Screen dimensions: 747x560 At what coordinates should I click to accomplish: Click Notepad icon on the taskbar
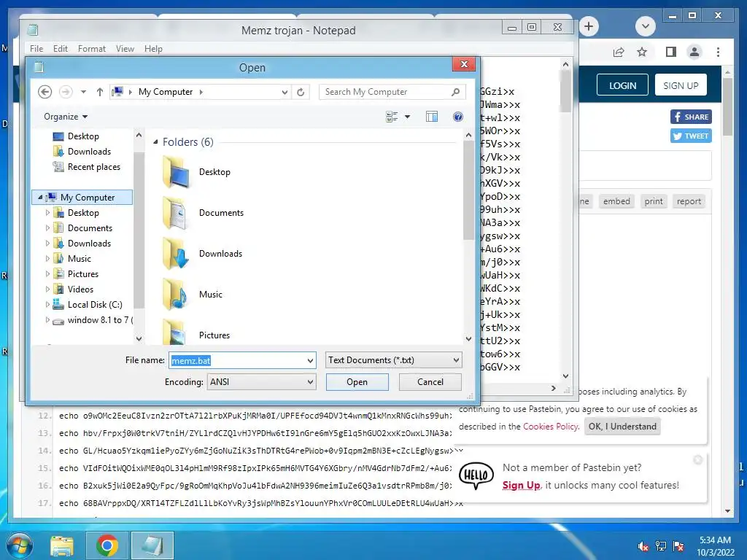[x=152, y=545]
